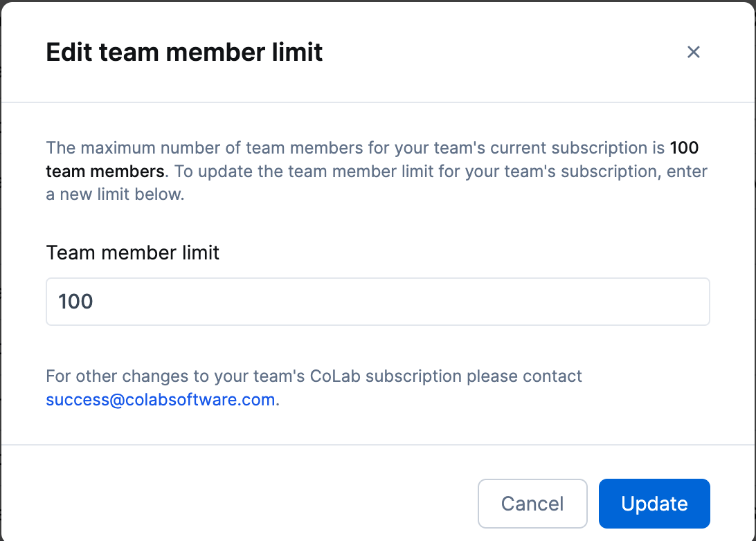756x541 pixels.
Task: Close the Edit team member limit dialog
Action: 693,52
